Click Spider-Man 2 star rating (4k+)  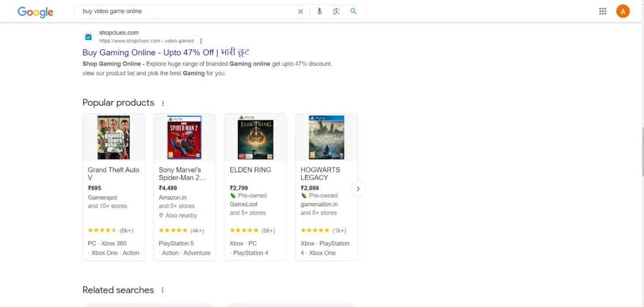click(x=182, y=230)
